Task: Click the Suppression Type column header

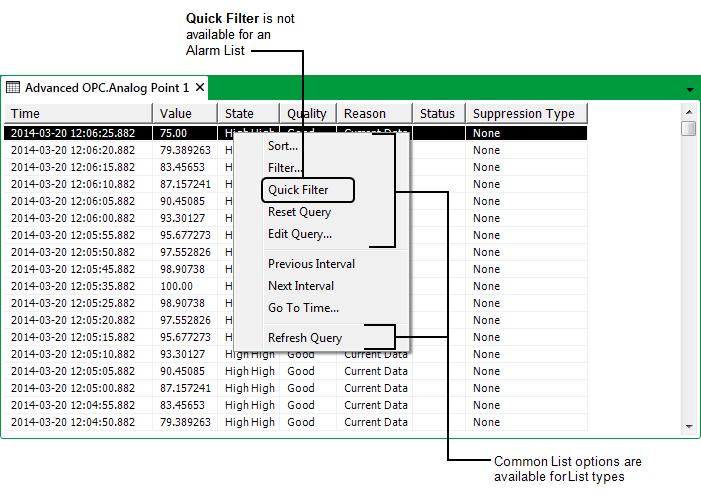Action: click(x=526, y=114)
